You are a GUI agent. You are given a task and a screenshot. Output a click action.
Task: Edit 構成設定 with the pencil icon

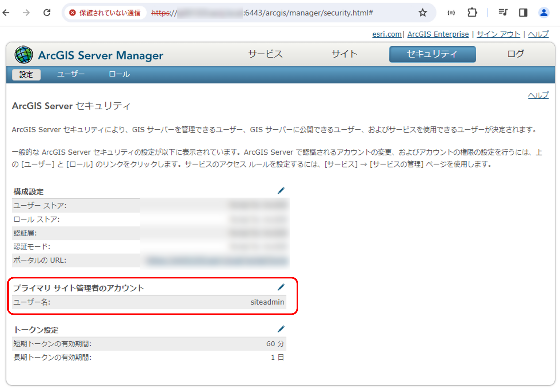pyautogui.click(x=281, y=190)
